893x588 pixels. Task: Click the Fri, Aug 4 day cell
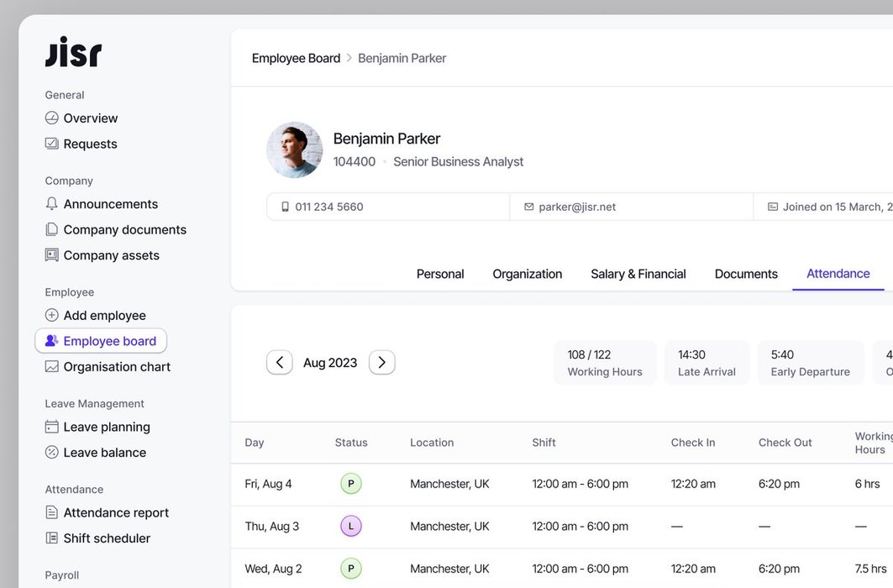click(268, 484)
